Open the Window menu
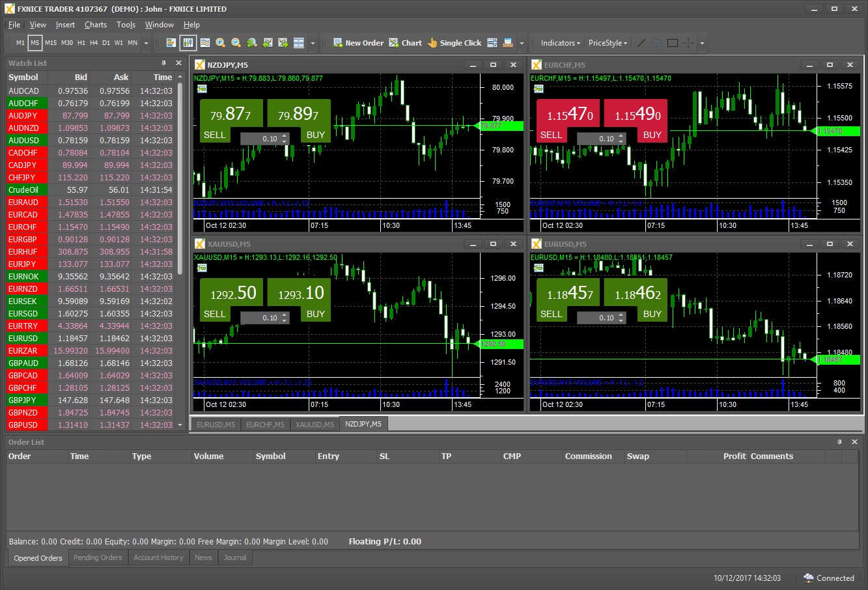Image resolution: width=868 pixels, height=590 pixels. [x=160, y=25]
